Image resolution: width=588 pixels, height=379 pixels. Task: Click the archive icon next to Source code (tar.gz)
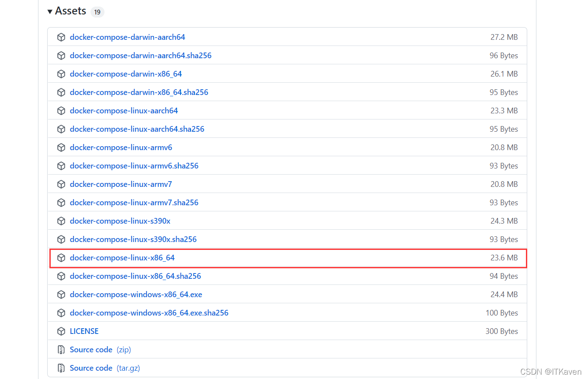61,368
